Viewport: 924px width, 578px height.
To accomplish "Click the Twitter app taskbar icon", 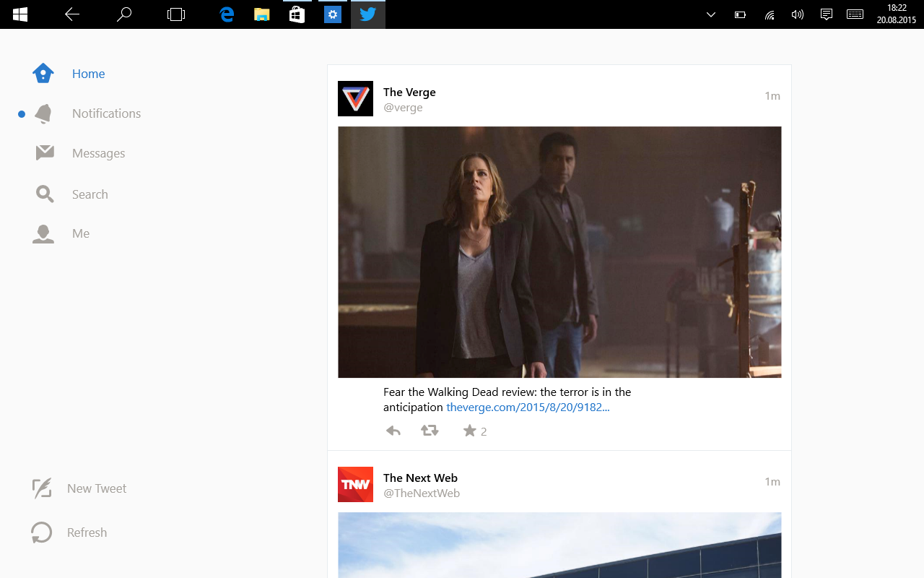I will click(x=368, y=14).
